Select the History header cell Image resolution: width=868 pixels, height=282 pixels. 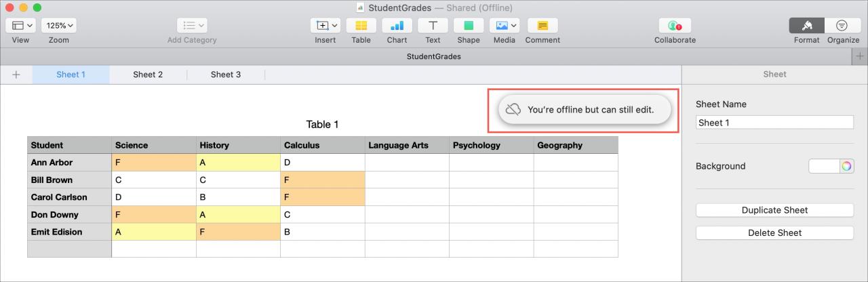(x=238, y=145)
